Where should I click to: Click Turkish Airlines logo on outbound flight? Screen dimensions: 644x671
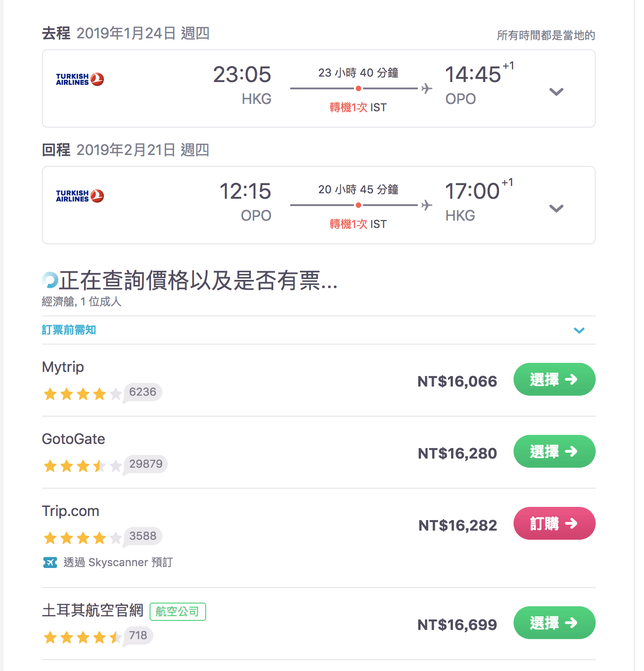(x=80, y=79)
